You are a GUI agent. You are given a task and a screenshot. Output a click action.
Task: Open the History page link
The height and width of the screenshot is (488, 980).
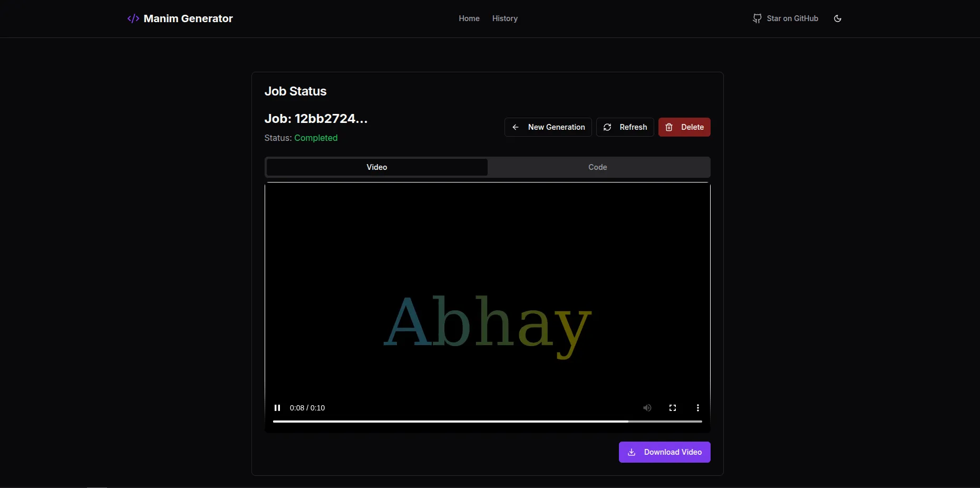coord(505,18)
